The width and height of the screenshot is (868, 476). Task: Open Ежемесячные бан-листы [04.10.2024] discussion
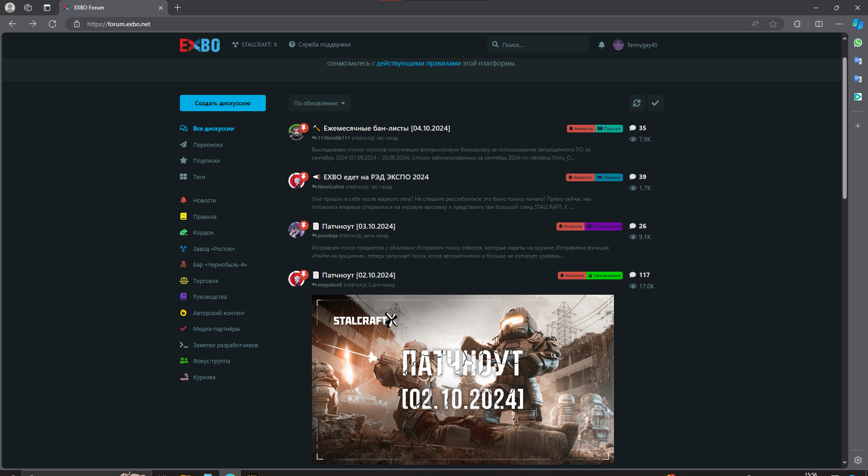[387, 128]
